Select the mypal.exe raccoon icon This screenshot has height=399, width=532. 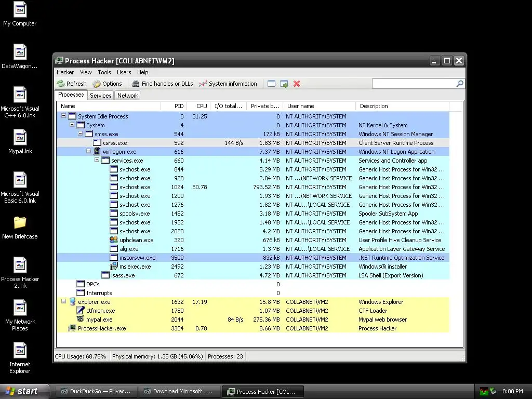pos(81,319)
